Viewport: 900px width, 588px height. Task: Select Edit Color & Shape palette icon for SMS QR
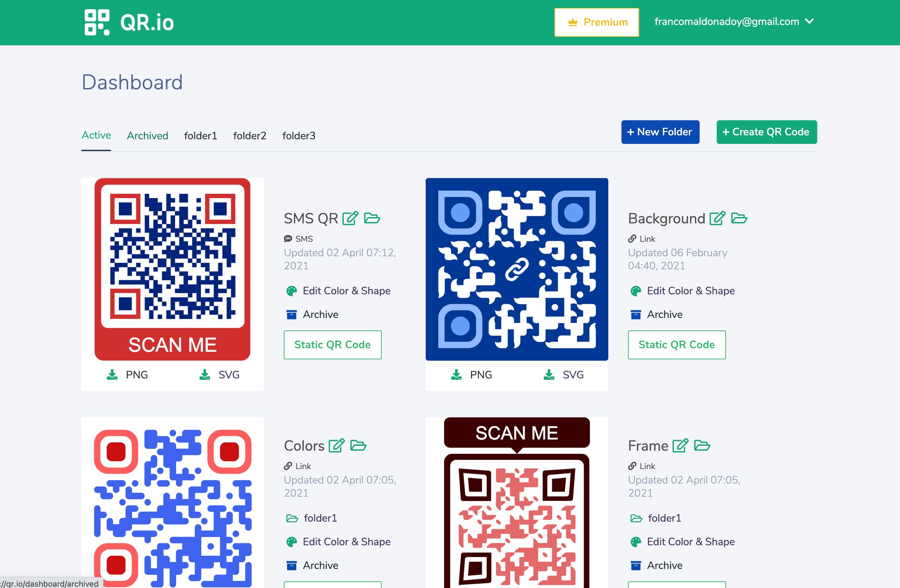tap(291, 291)
